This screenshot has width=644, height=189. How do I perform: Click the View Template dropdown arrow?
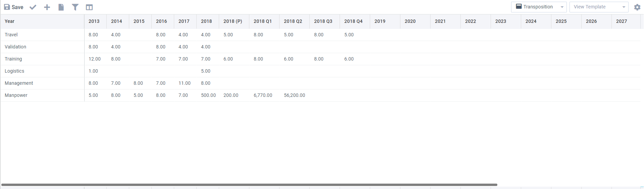coord(624,7)
